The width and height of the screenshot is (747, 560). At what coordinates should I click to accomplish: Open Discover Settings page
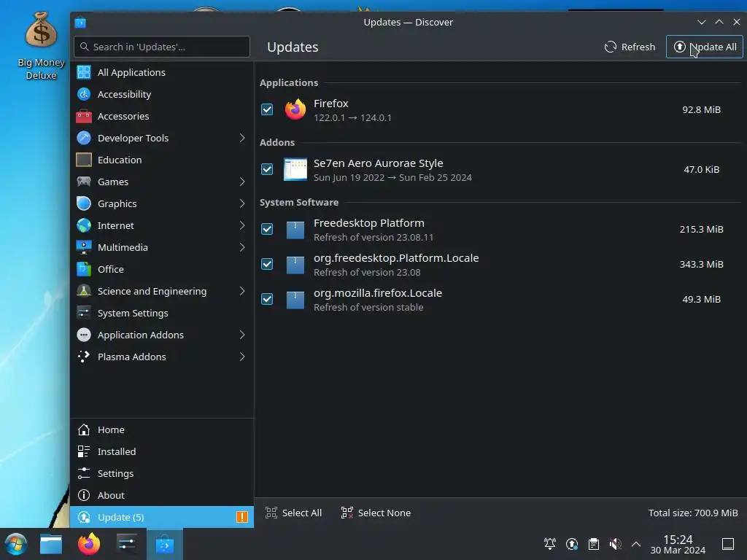[162, 474]
